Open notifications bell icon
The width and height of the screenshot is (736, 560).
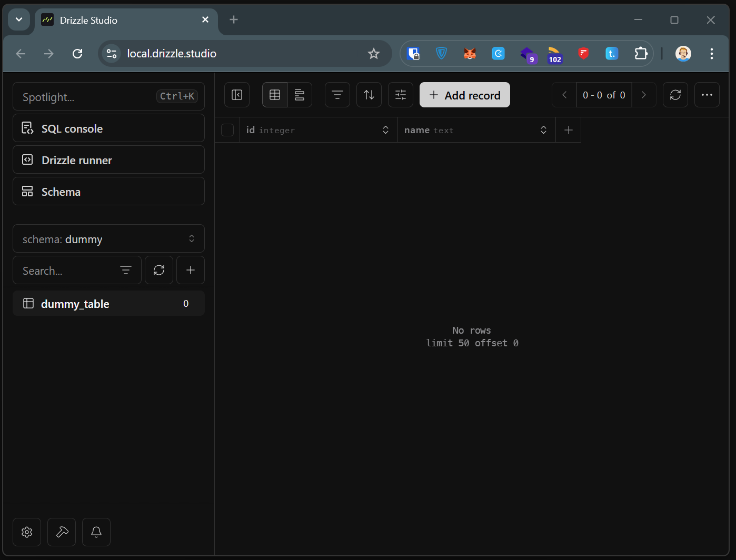96,532
